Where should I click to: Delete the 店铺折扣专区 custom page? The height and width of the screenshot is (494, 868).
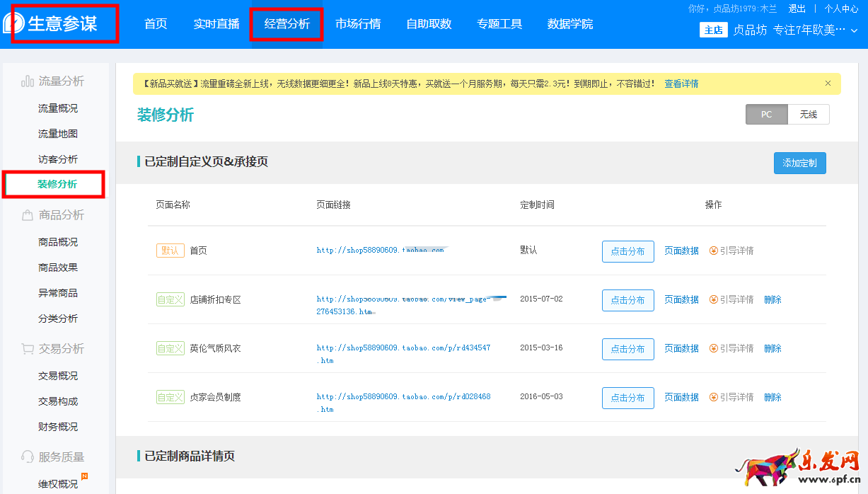pos(772,299)
